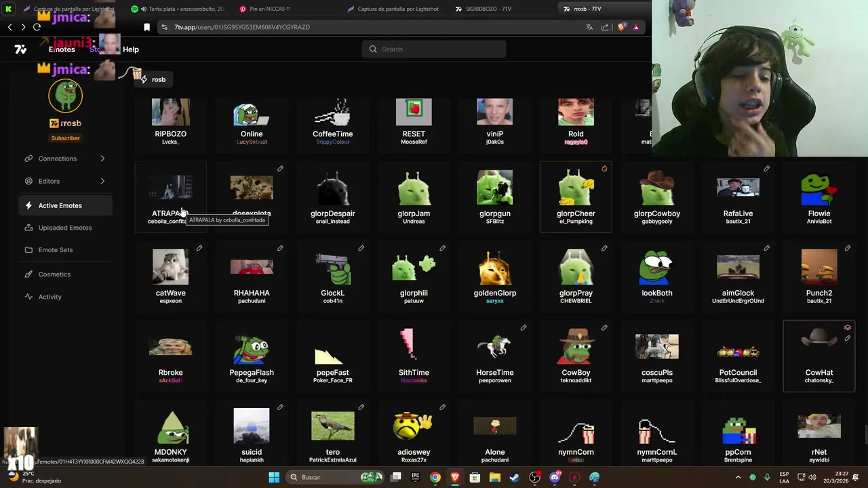Click the 7TV logo in the site header
The image size is (868, 488).
[x=20, y=49]
